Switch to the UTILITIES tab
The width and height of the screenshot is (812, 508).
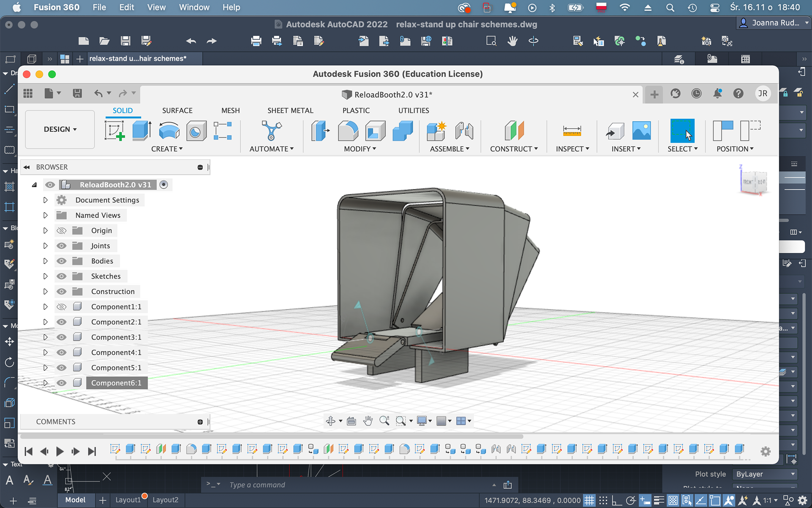414,110
